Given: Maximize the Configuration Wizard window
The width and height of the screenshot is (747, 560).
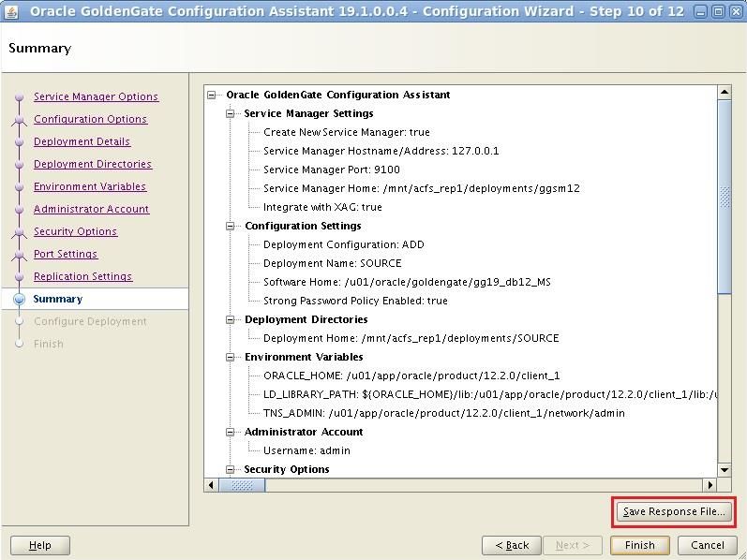Looking at the screenshot, I should click(718, 12).
